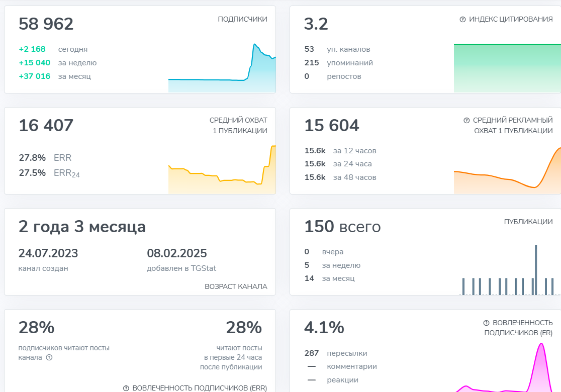This screenshot has height=392, width=561.
Task: Select the +15 040 за неделю growth row
Action: coord(57,63)
